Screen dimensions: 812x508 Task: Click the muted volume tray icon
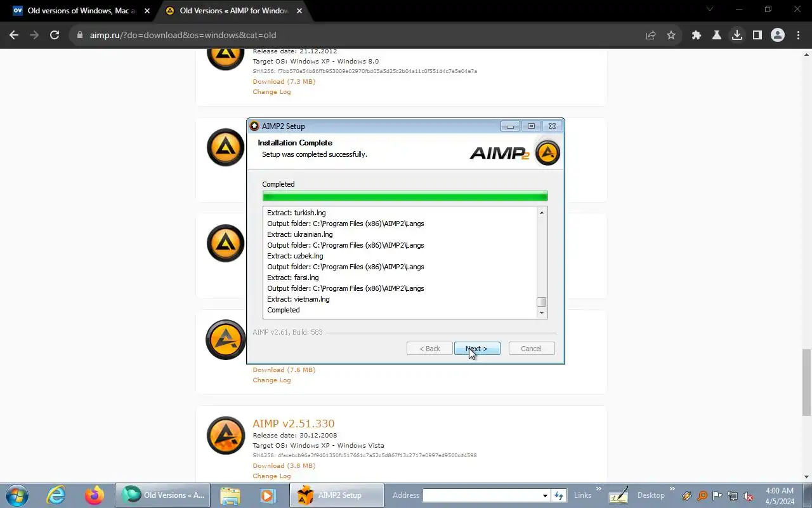click(x=749, y=496)
